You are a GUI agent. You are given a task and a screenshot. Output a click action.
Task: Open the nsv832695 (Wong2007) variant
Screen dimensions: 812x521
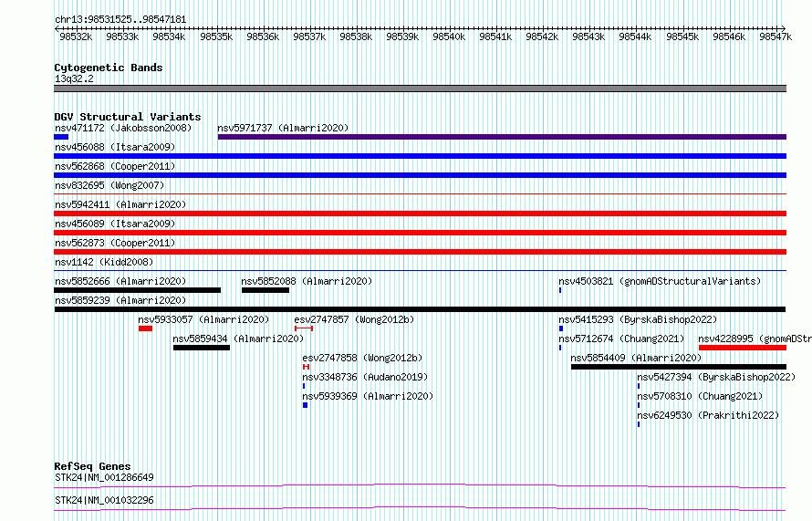(x=109, y=185)
